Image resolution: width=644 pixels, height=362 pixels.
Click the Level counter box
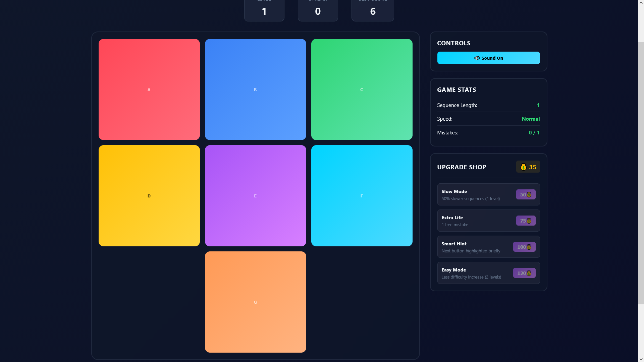coord(264,11)
